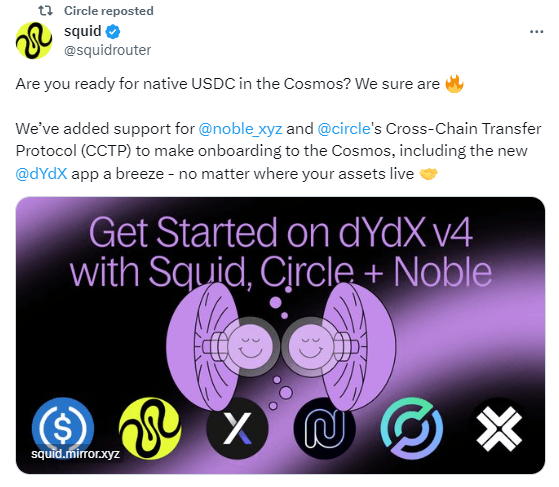This screenshot has height=487, width=559.
Task: Open the @squidrouter handle
Action: (x=107, y=50)
